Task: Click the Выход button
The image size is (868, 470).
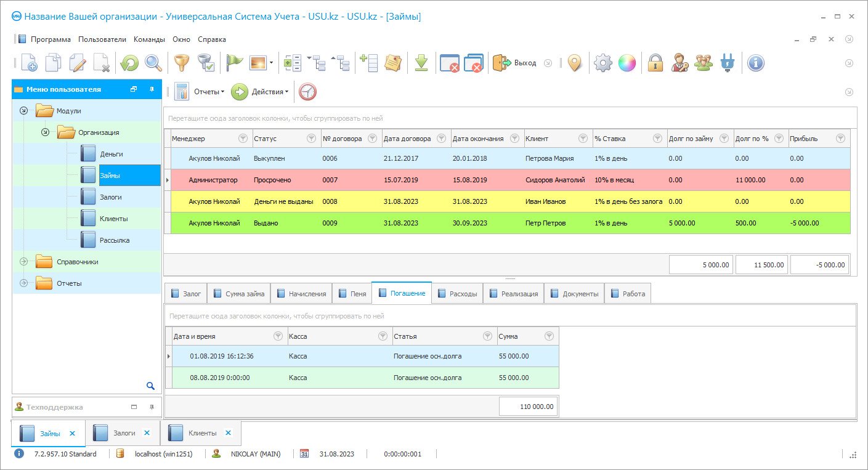Action: [x=514, y=63]
